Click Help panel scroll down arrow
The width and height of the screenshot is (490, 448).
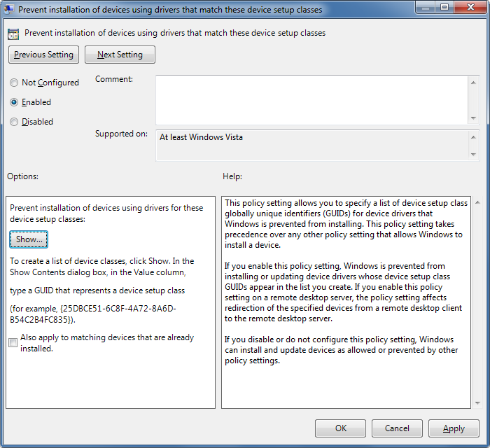[477, 403]
